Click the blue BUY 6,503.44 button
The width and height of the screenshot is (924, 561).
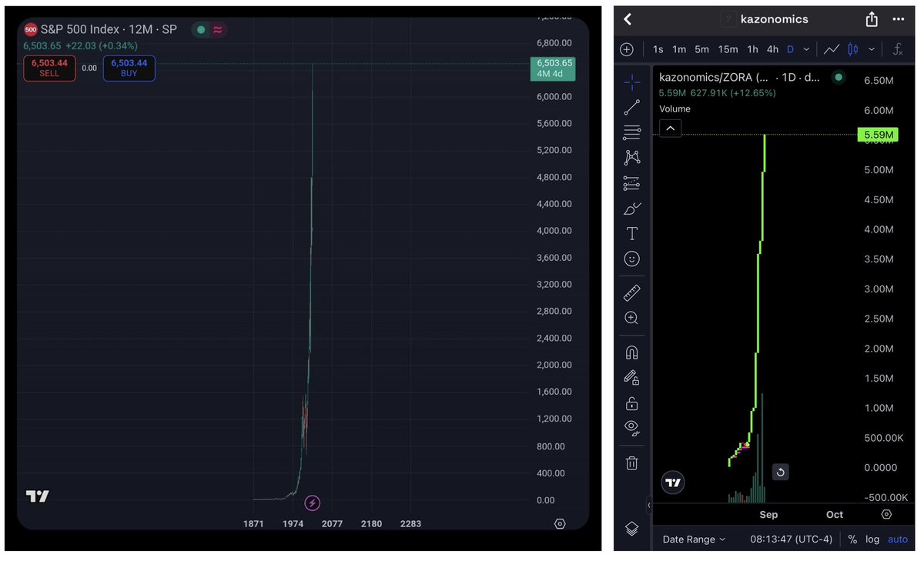(129, 68)
